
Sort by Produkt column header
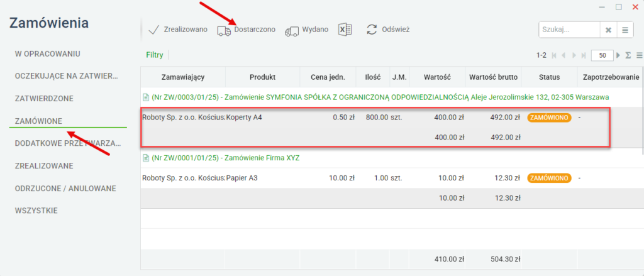[262, 77]
